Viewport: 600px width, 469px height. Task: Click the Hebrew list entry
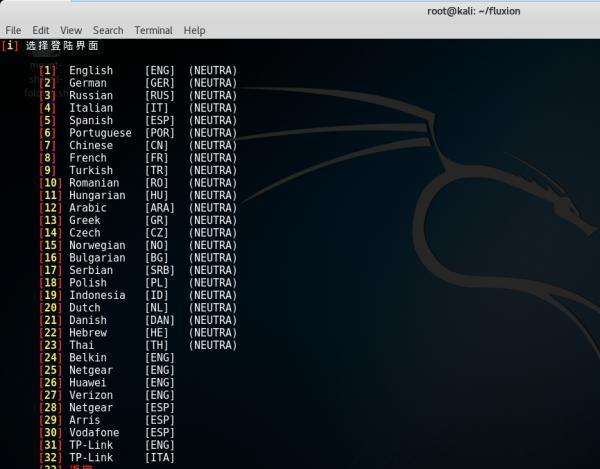coord(88,333)
